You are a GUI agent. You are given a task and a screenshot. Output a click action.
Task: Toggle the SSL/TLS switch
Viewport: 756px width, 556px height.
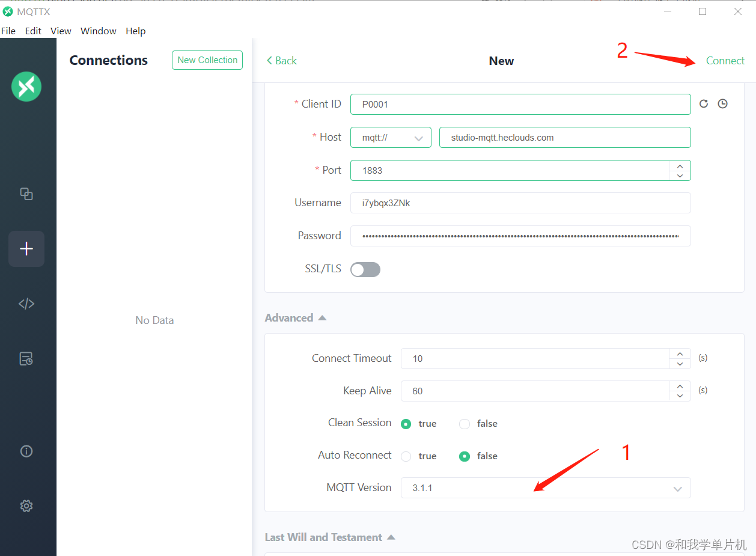pyautogui.click(x=365, y=269)
